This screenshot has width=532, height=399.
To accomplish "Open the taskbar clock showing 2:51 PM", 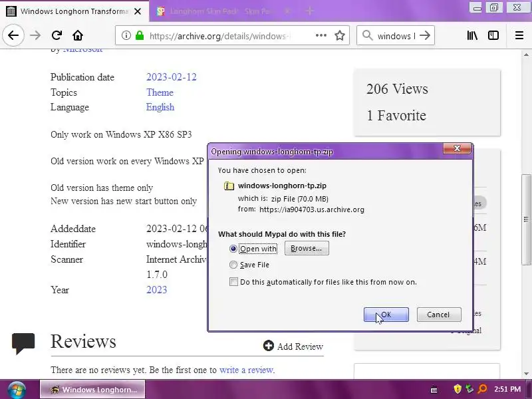I will [507, 389].
